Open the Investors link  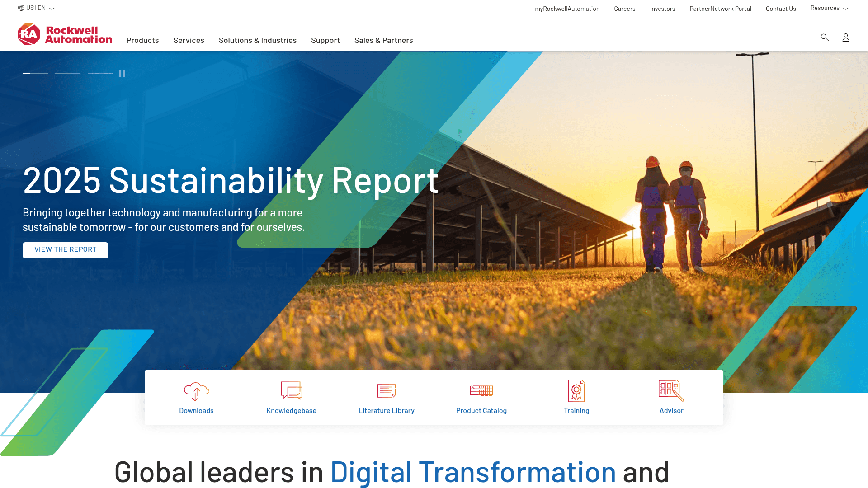tap(662, 9)
